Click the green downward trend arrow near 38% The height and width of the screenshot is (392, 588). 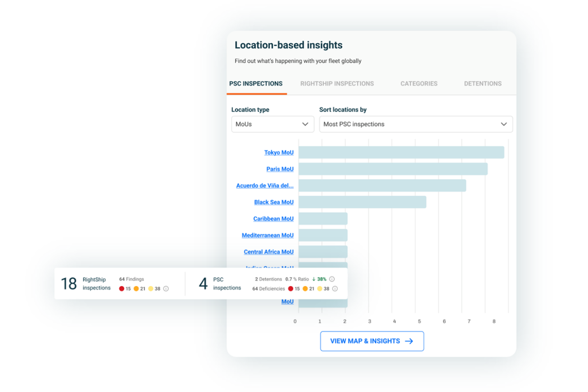point(314,278)
